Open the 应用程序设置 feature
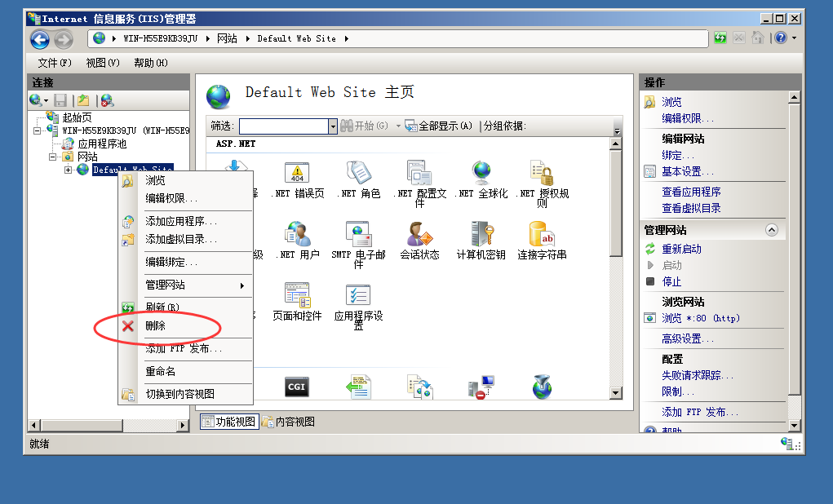833x504 pixels. 357,298
